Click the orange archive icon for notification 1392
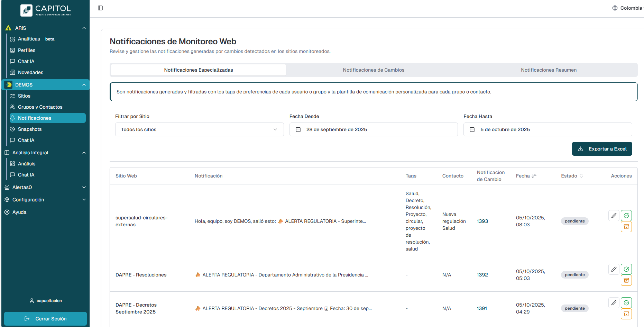The height and width of the screenshot is (327, 644). point(626,280)
